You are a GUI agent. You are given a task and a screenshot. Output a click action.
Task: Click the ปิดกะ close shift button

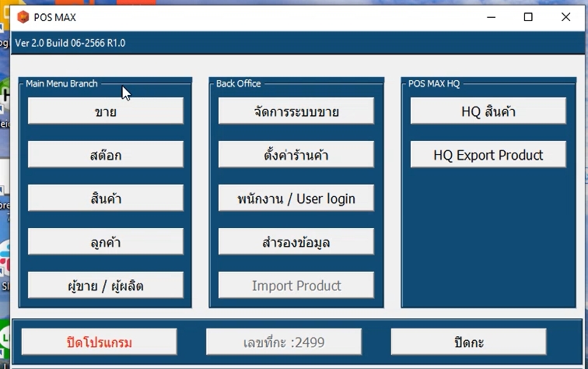tap(469, 342)
